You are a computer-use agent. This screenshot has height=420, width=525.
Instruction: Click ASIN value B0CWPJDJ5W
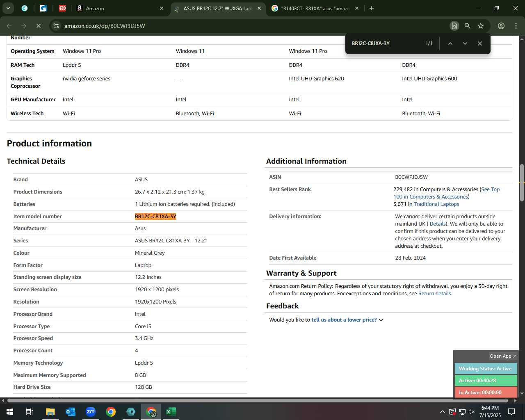pos(411,177)
